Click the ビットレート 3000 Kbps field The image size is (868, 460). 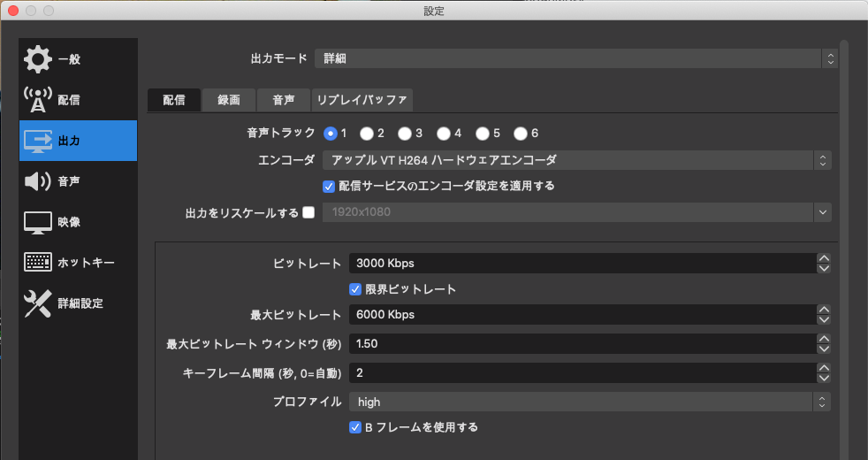pos(582,264)
